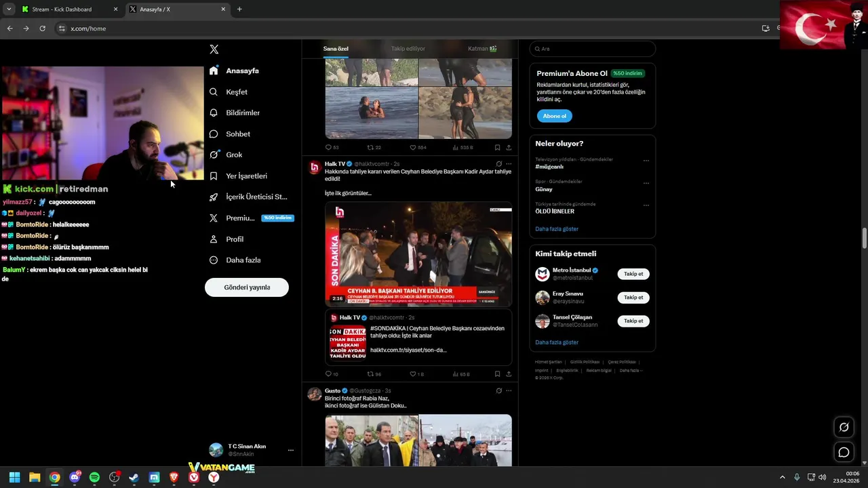Repost the post showing 22 reposts
The height and width of the screenshot is (488, 868).
coord(374,147)
